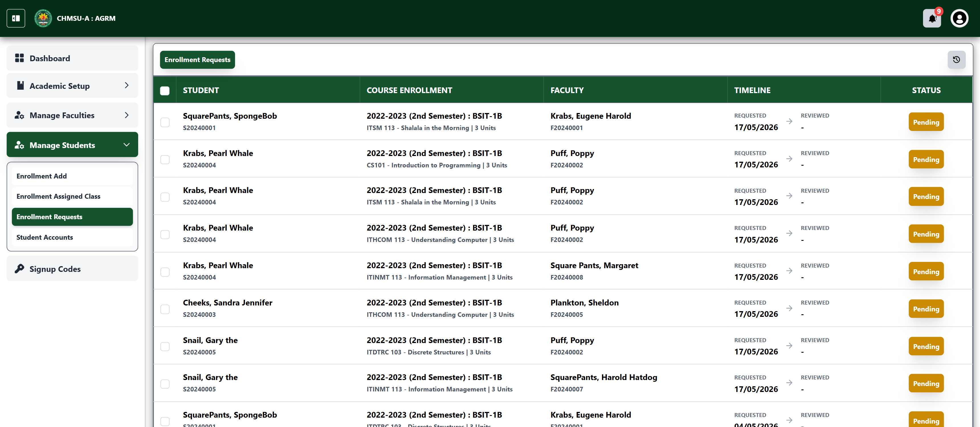Screen dimensions: 980x427
Task: Click student ID S20240003
Action: click(199, 315)
